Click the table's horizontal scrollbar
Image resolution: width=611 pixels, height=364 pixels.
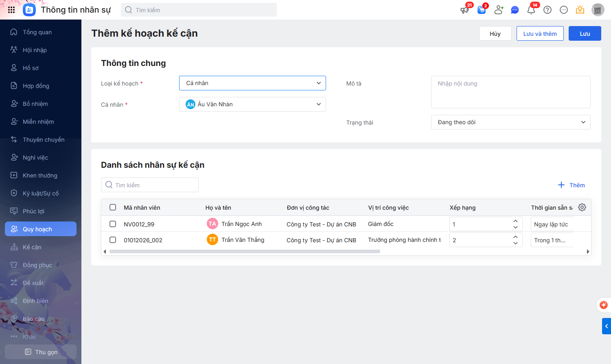coord(244,252)
